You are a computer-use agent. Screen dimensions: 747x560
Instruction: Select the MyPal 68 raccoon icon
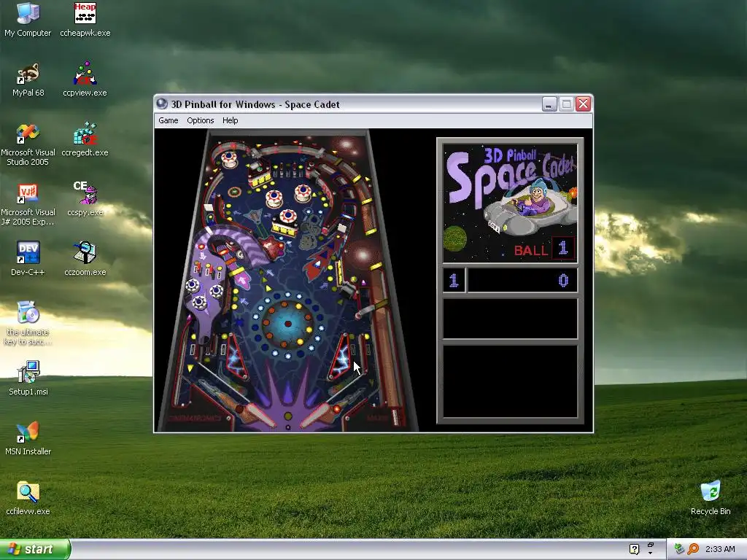coord(28,79)
